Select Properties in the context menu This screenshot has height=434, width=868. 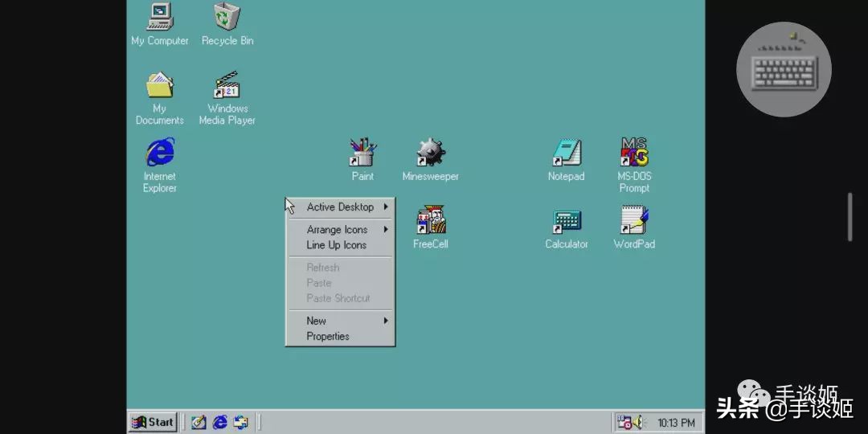point(328,337)
